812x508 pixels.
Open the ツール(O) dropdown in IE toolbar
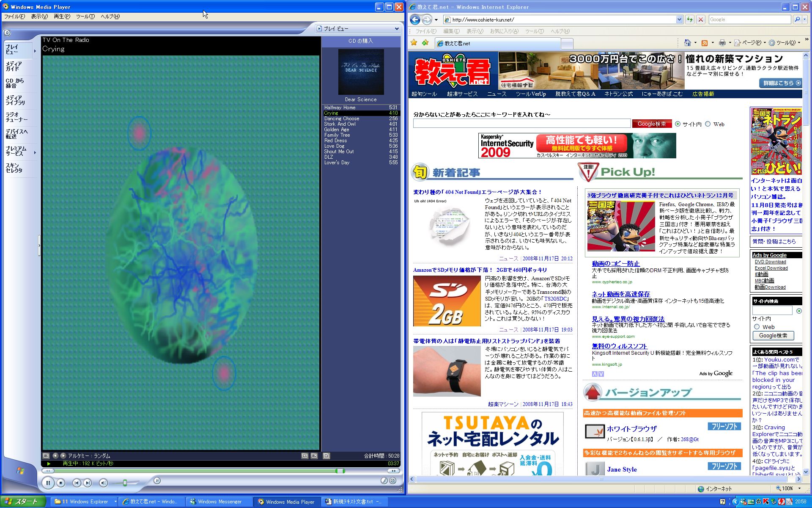click(x=785, y=43)
